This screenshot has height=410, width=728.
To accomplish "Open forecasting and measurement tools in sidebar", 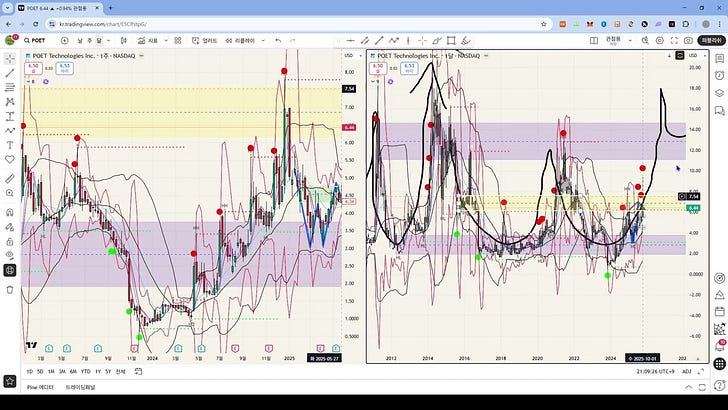I will (x=10, y=116).
